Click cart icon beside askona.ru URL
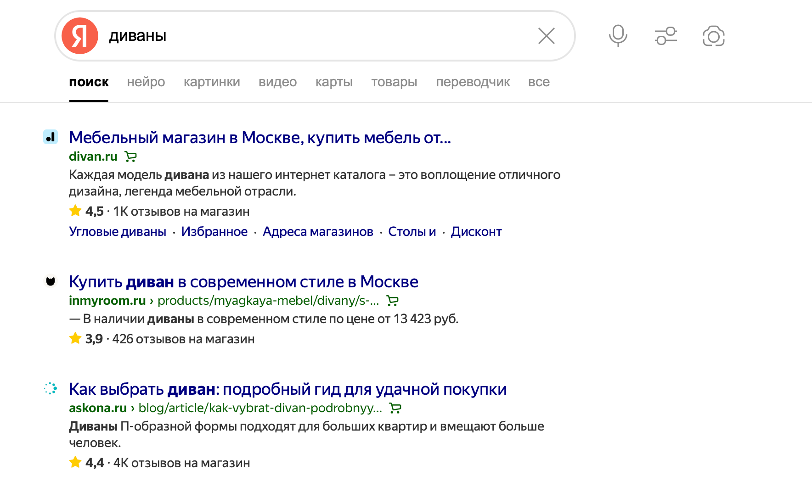Image resolution: width=812 pixels, height=504 pixels. [395, 408]
